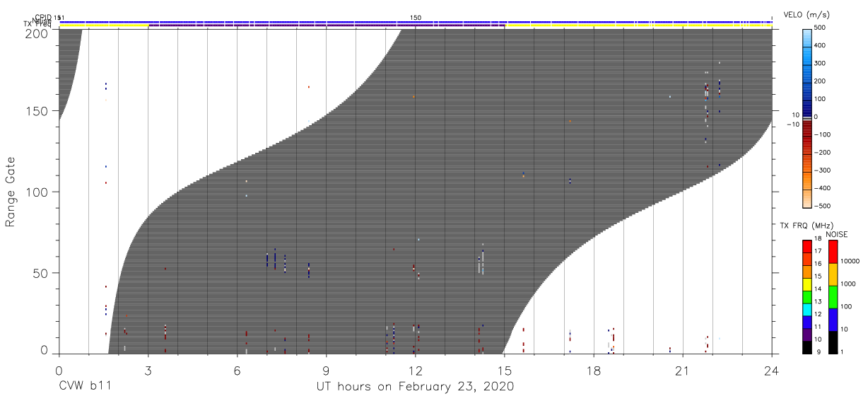Pick the red 17–18 MHz TX FRQ swatch
Screen dimensions: 868x401
pyautogui.click(x=807, y=246)
